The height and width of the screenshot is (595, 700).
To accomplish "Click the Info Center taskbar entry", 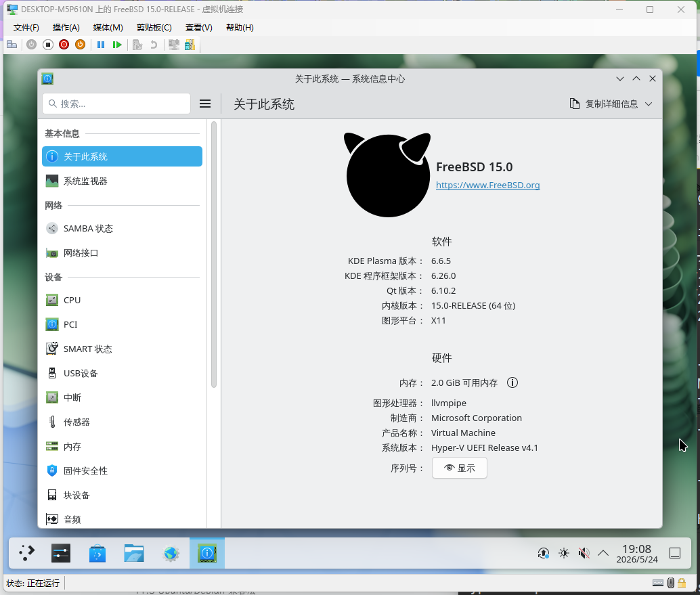I will click(x=207, y=553).
